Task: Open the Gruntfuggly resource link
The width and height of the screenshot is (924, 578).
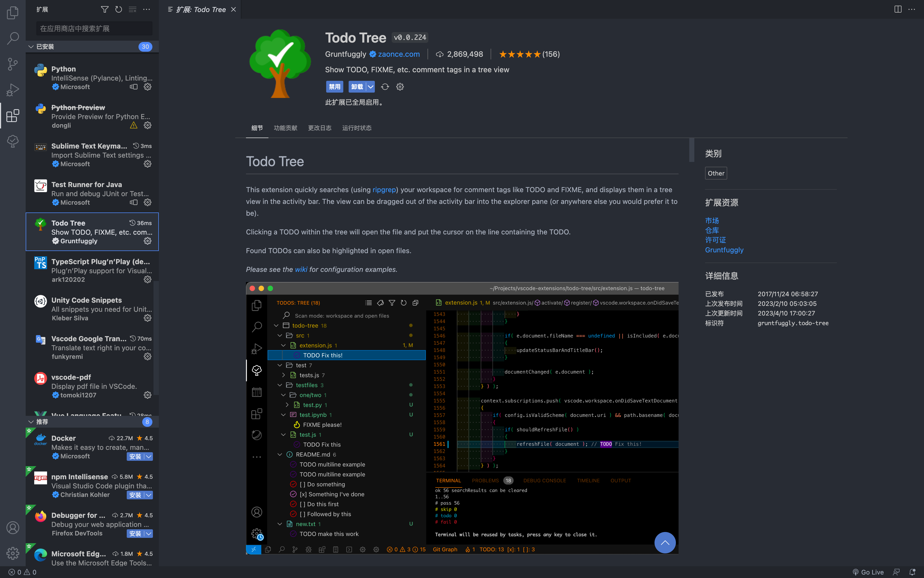Action: 724,250
